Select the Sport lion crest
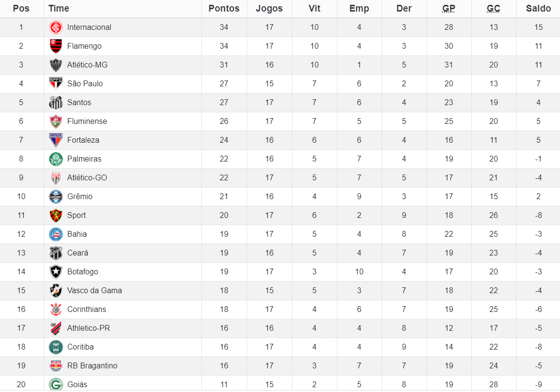Screen dimensions: 560x392 pos(56,216)
